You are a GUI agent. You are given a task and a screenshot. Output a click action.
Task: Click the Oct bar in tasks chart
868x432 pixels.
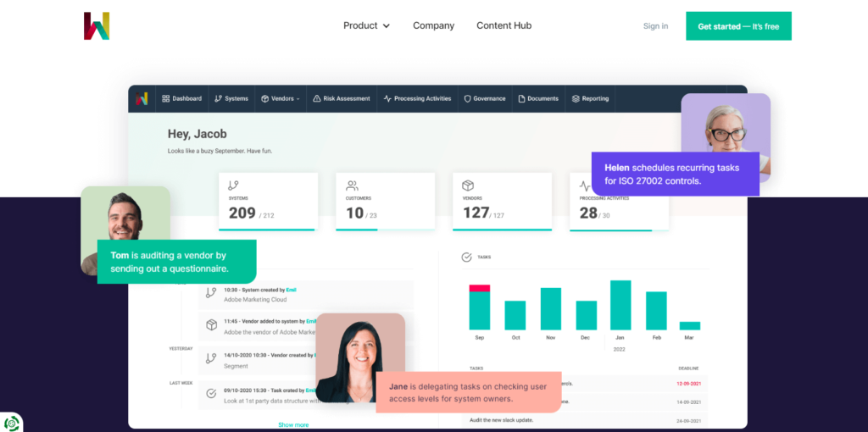[515, 315]
